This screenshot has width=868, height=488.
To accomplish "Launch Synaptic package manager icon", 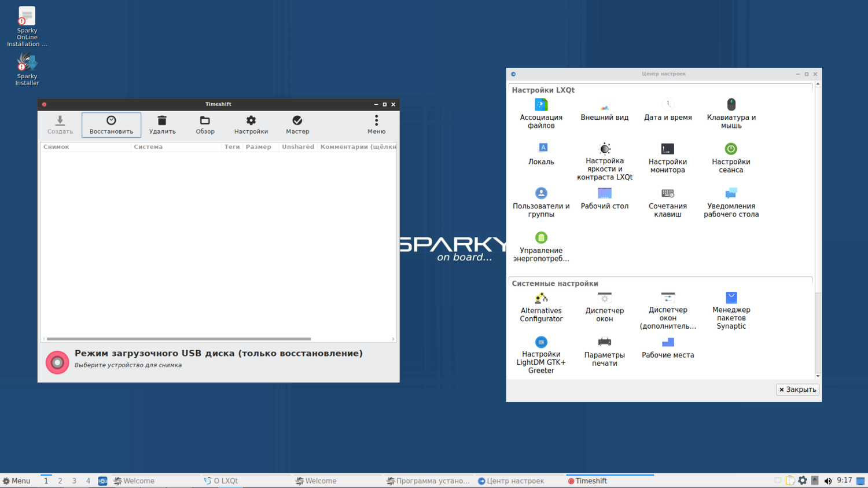I will tap(731, 298).
